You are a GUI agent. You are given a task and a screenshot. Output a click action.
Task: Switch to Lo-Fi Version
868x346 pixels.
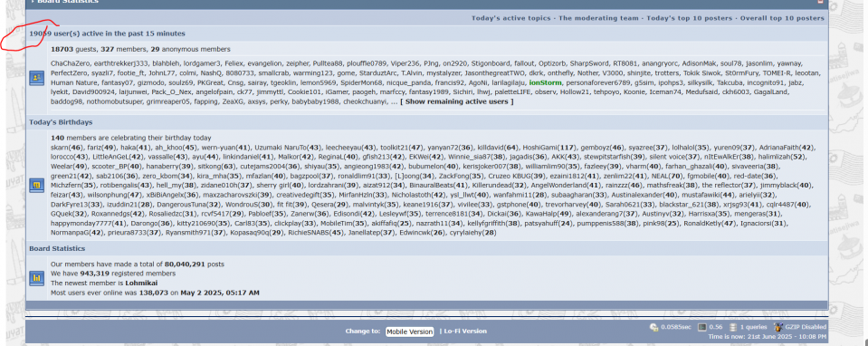[x=465, y=332]
